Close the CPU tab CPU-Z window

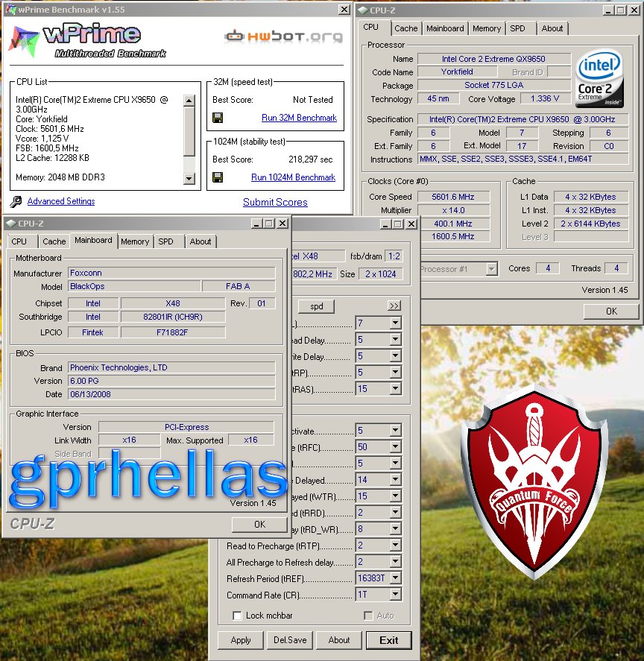[634, 10]
